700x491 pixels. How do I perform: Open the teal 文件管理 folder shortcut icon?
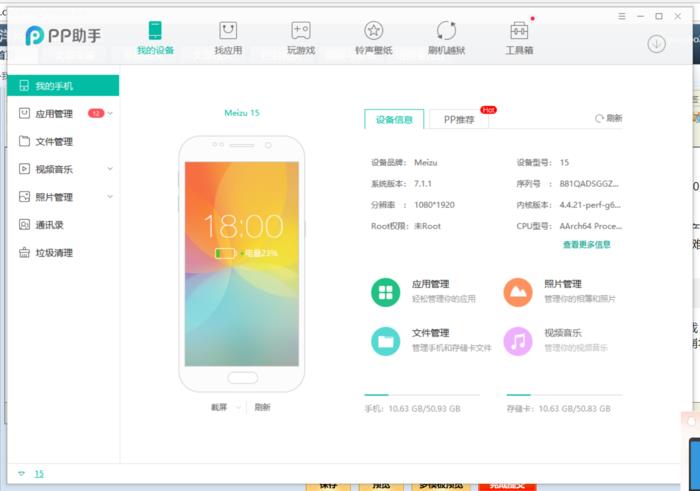[x=385, y=341]
